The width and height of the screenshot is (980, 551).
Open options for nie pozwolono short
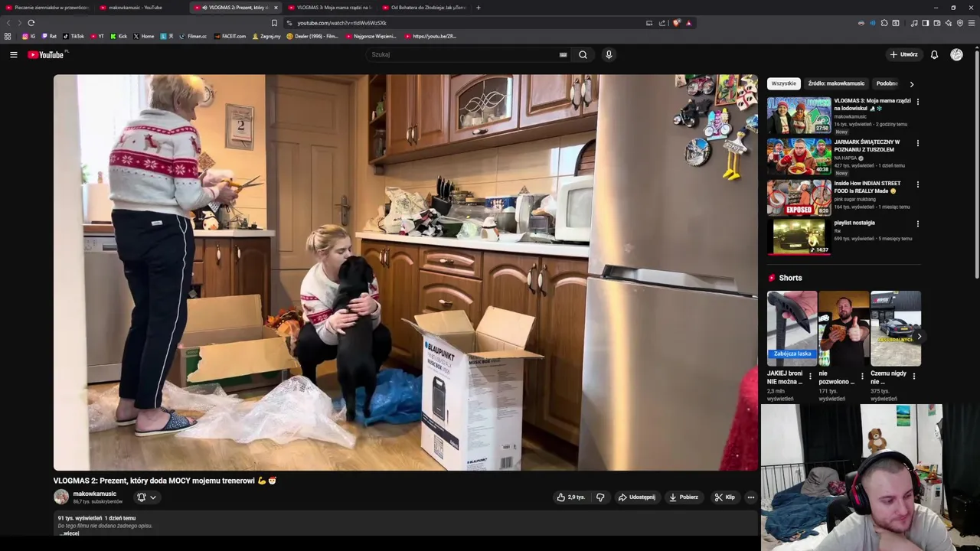point(862,377)
